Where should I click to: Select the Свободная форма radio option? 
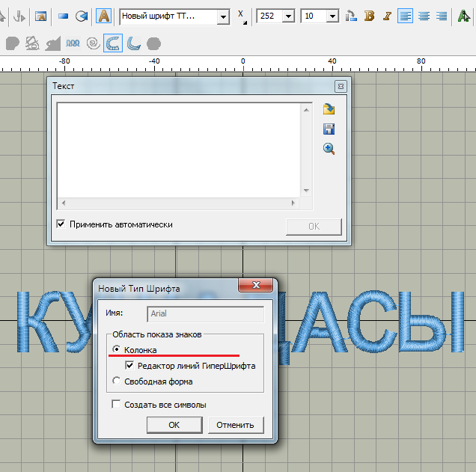116,381
